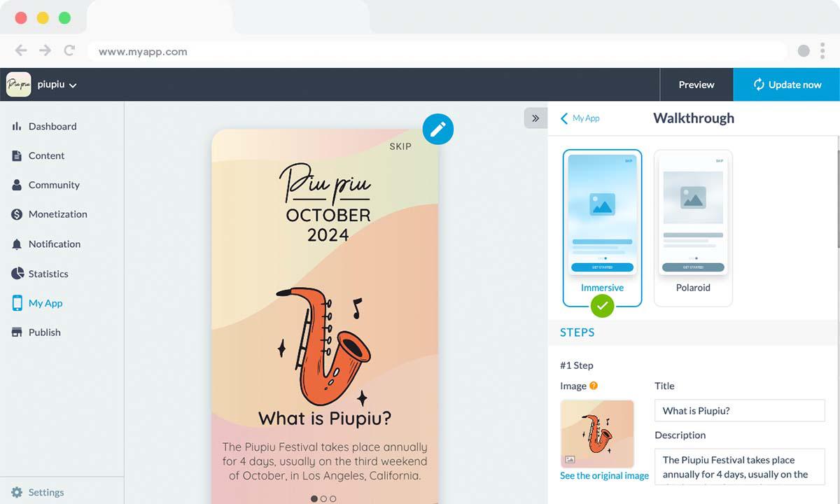Click the Title field containing What is Piupiu?
The width and height of the screenshot is (840, 504).
click(740, 411)
